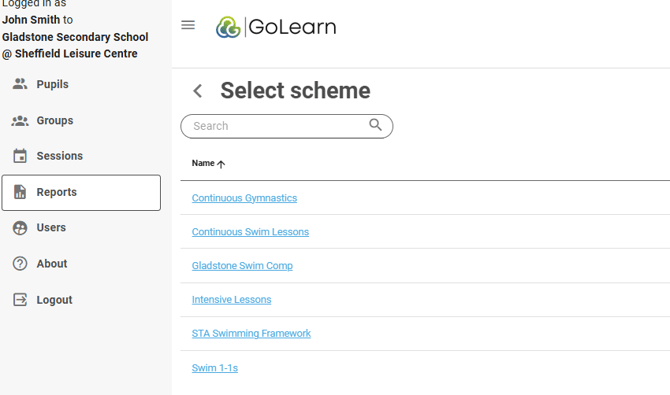The height and width of the screenshot is (395, 670).
Task: Open the hamburger menu icon
Action: tap(188, 25)
